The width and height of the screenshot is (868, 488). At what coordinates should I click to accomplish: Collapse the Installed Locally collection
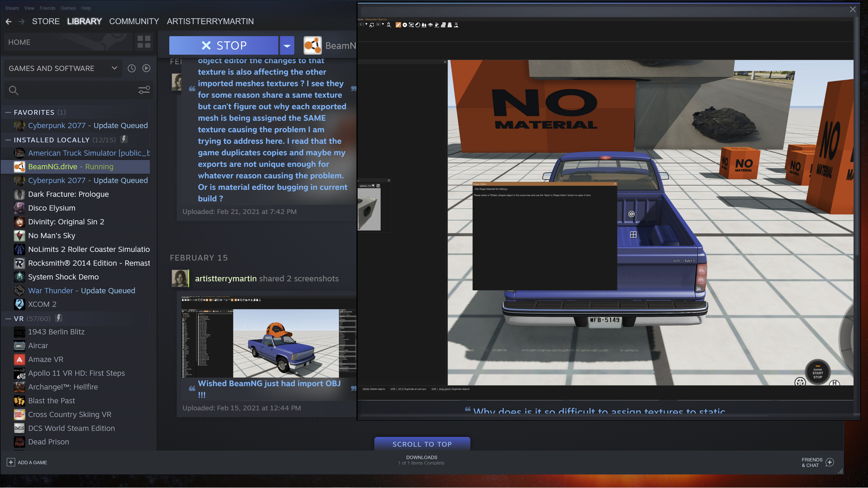point(8,140)
